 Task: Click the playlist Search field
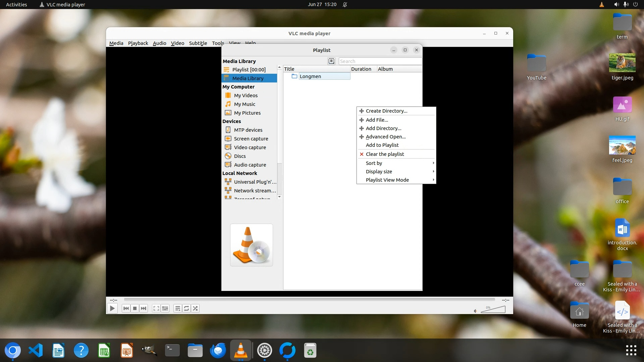pyautogui.click(x=380, y=61)
